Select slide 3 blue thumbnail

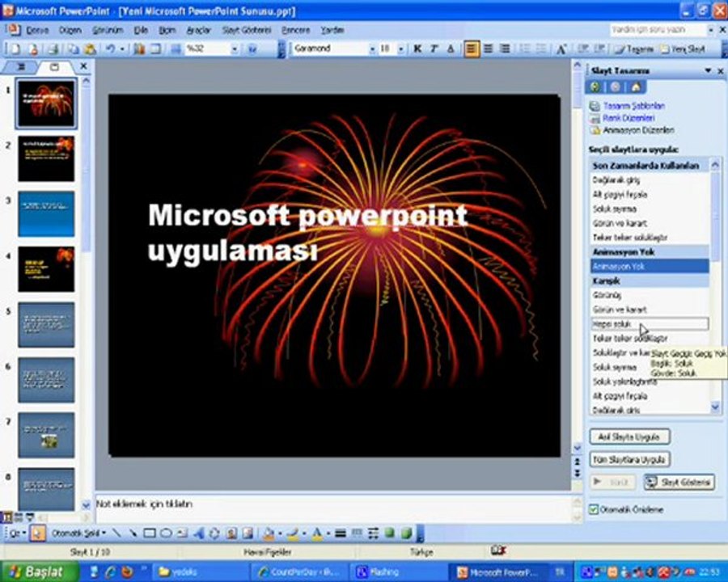point(46,214)
